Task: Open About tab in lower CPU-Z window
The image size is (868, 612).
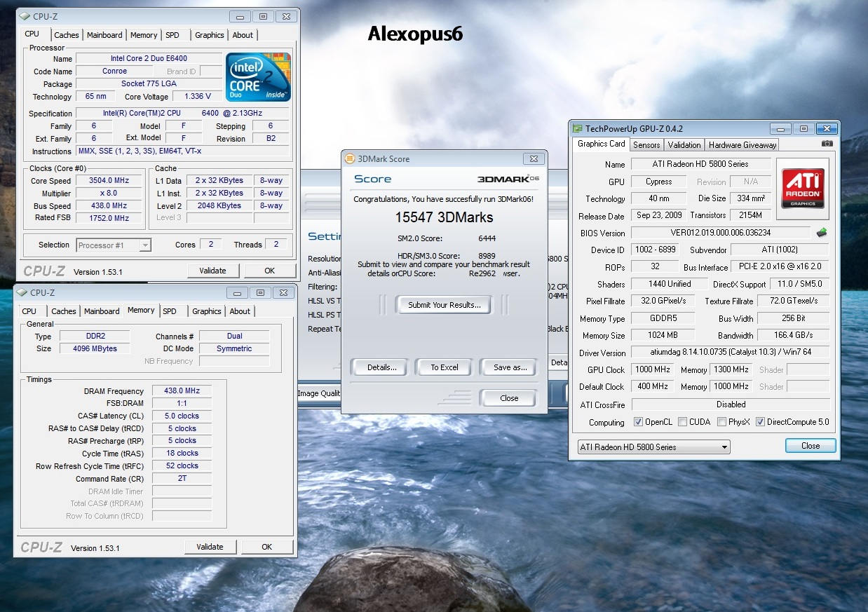Action: pyautogui.click(x=240, y=311)
